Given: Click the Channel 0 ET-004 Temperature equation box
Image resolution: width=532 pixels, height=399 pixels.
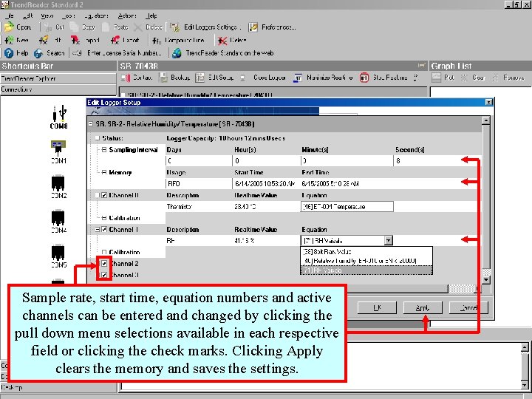Looking at the screenshot, I should click(347, 207).
